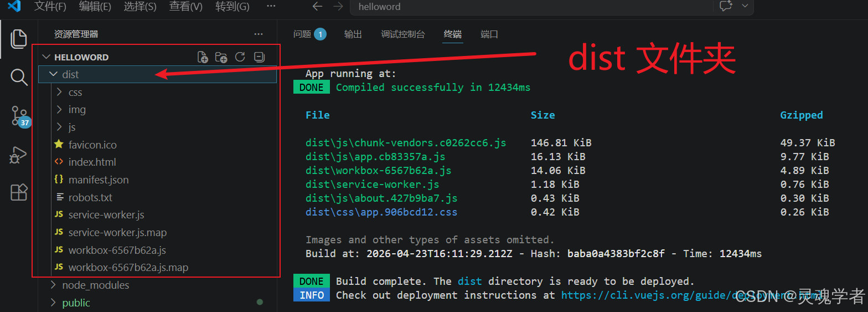The height and width of the screenshot is (312, 868).
Task: Open dropdown arrow next to chat icon
Action: coord(745,6)
